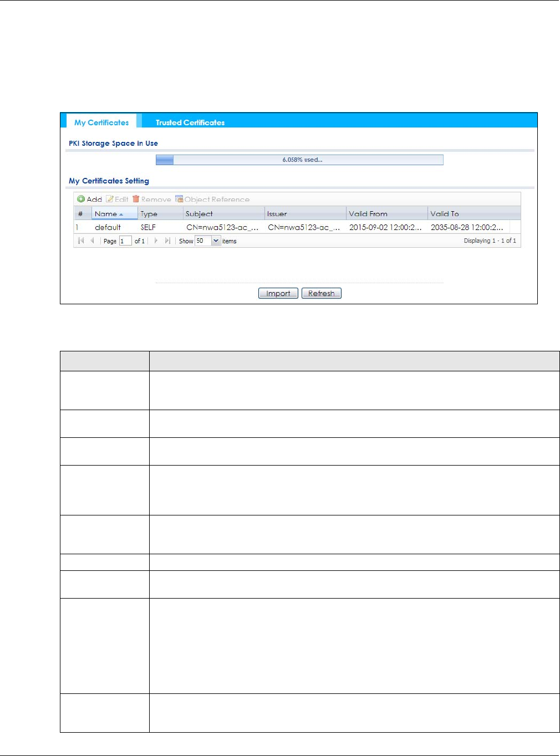
Task: Focus the Page number input field
Action: (x=125, y=241)
